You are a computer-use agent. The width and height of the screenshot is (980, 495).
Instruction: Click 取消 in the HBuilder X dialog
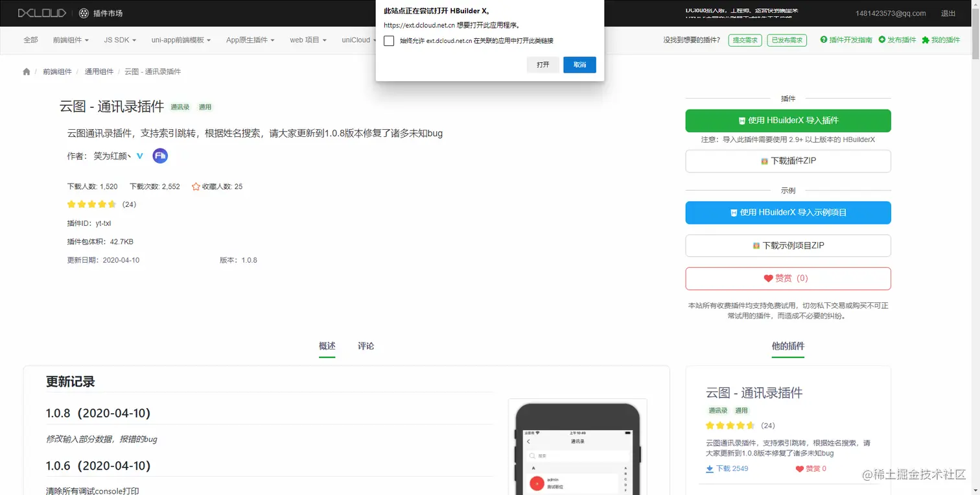click(579, 65)
